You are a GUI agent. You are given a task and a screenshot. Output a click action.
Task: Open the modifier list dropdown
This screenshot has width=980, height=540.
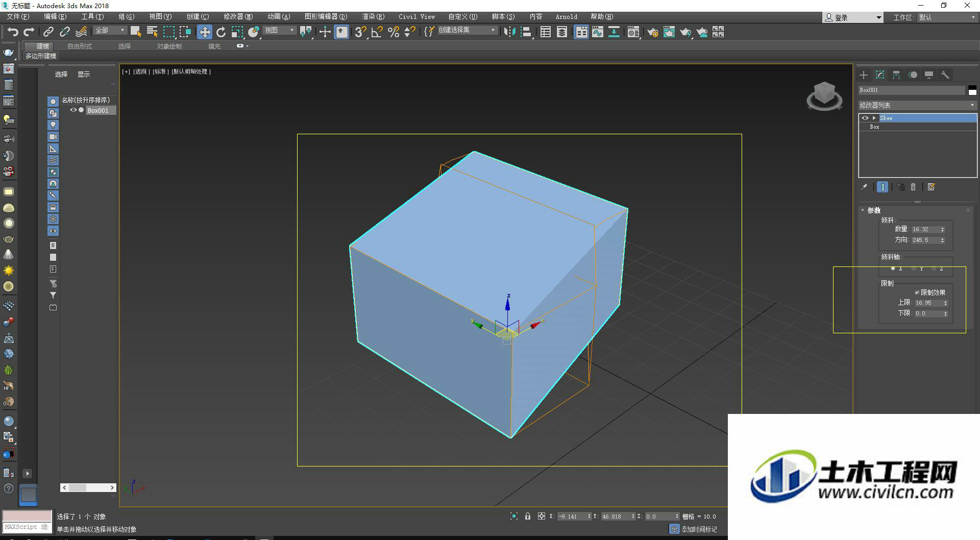click(x=918, y=105)
